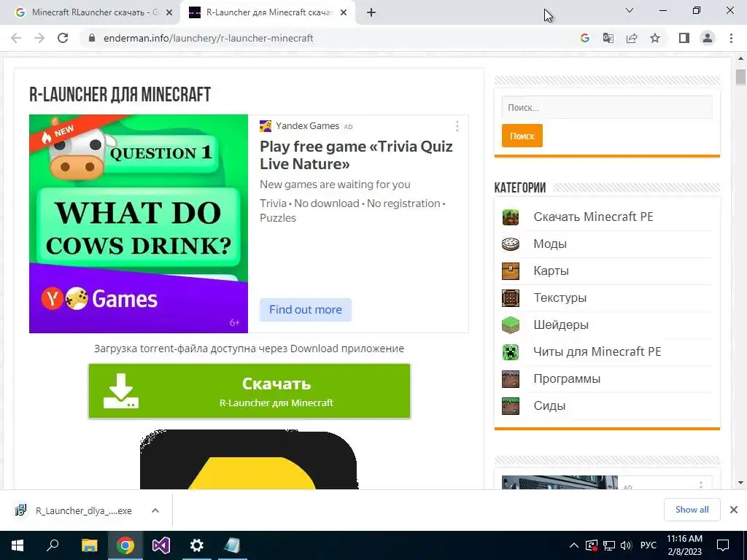Click Show all downloads button
This screenshot has width=747, height=560.
click(692, 510)
